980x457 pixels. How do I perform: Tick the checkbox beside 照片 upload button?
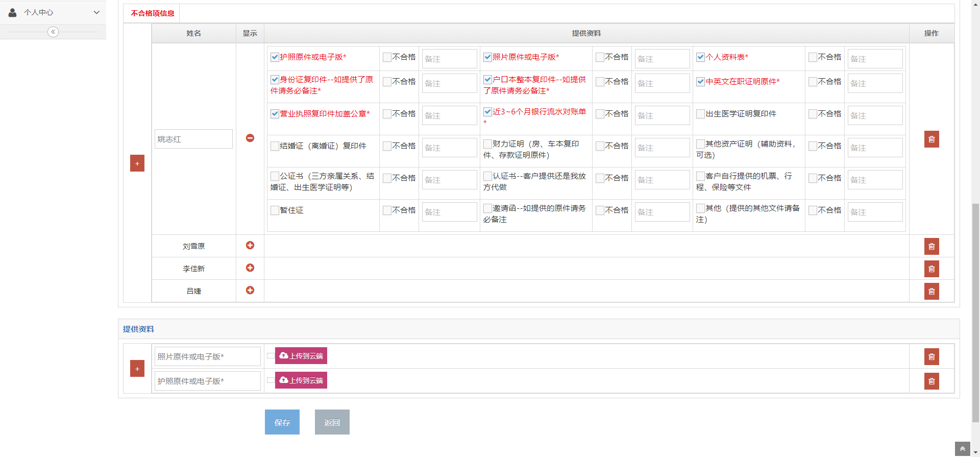click(x=271, y=356)
